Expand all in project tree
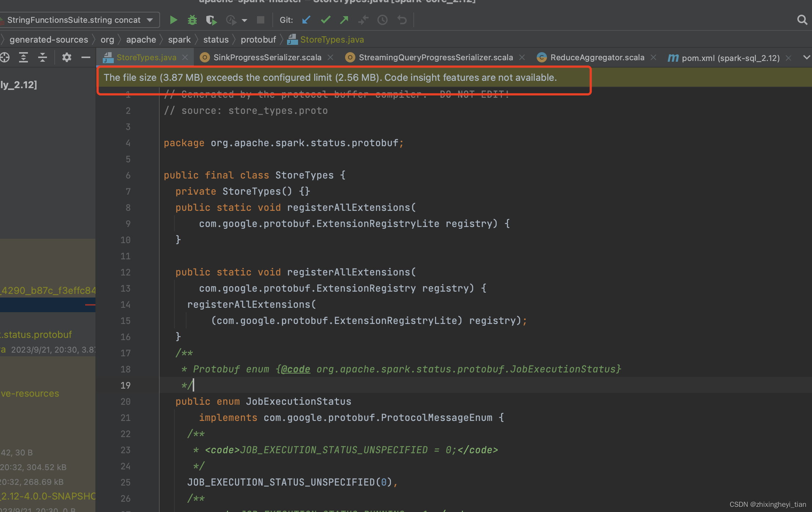The height and width of the screenshot is (512, 812). tap(23, 57)
